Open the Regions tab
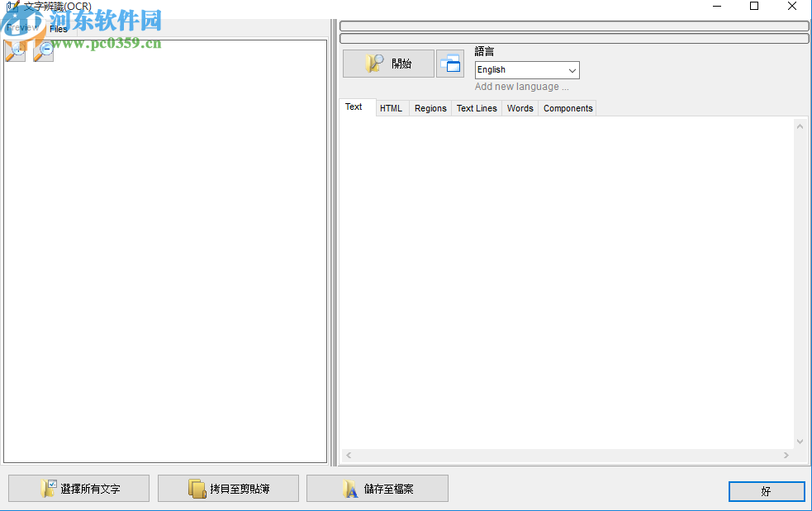Image resolution: width=812 pixels, height=511 pixels. click(430, 108)
